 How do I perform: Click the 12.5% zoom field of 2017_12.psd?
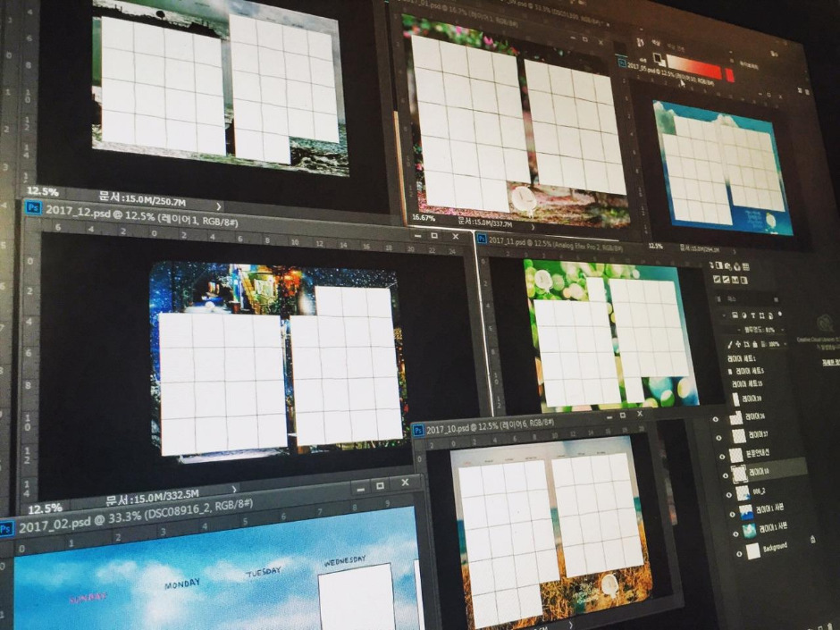(x=45, y=508)
